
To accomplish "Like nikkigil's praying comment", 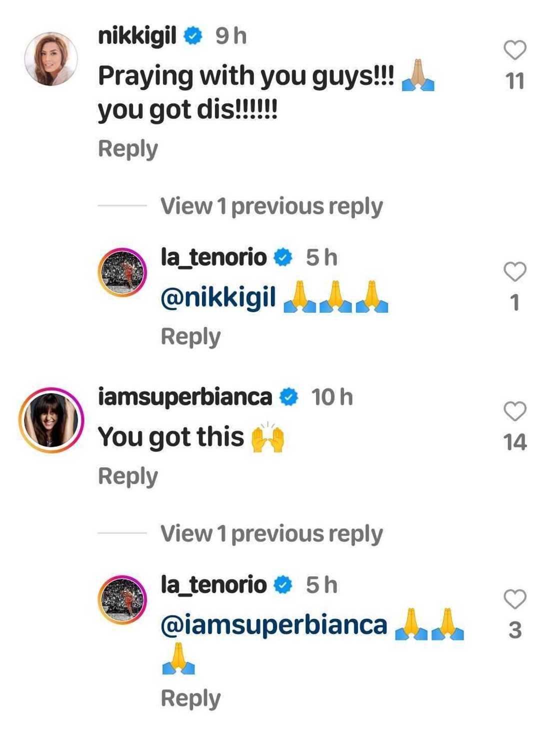I will (x=514, y=50).
